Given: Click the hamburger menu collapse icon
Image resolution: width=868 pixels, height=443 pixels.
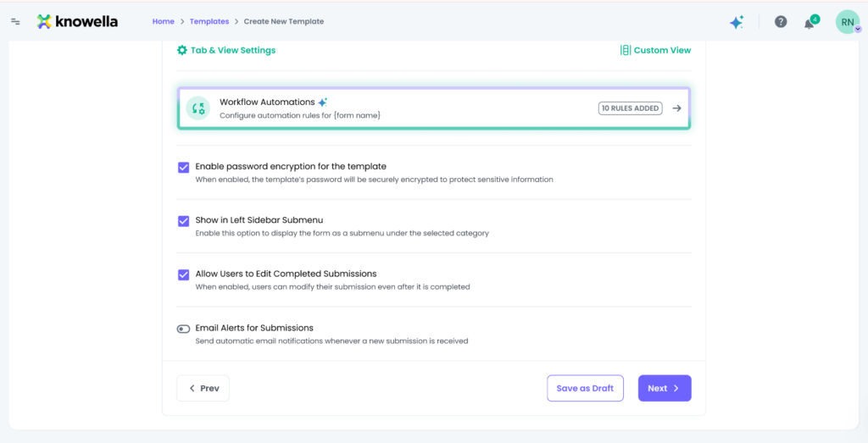Looking at the screenshot, I should coord(15,21).
